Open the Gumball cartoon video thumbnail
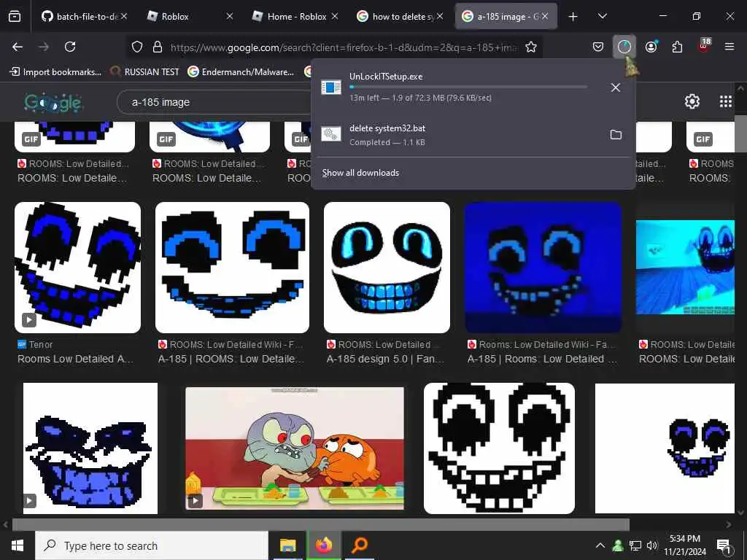This screenshot has height=560, width=747. coord(295,448)
